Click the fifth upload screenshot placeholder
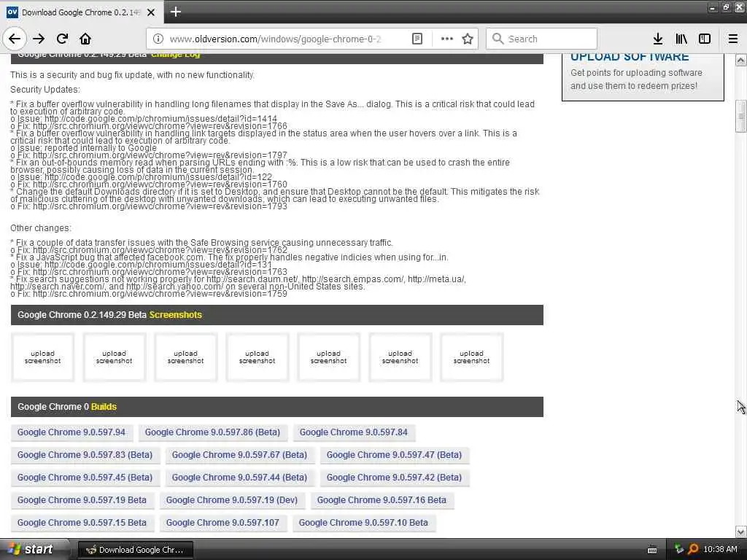This screenshot has width=747, height=560. (x=329, y=357)
